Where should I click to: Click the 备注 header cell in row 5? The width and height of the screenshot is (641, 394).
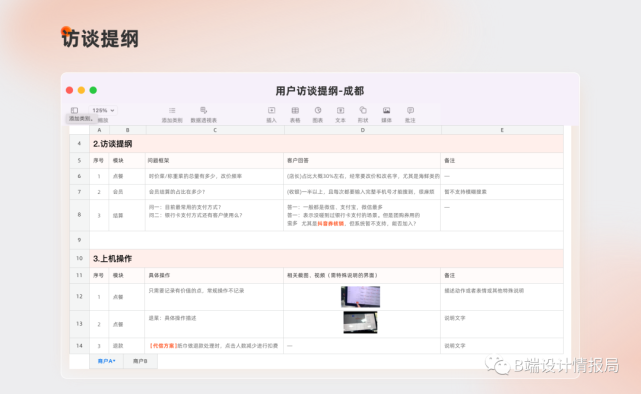coord(502,161)
